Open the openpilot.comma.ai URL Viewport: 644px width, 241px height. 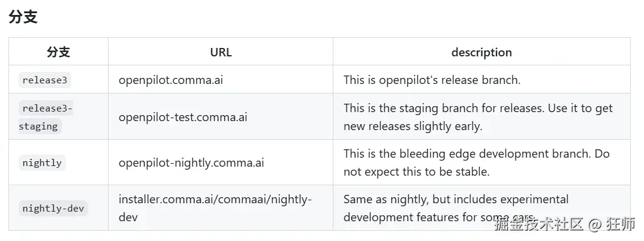(x=171, y=80)
